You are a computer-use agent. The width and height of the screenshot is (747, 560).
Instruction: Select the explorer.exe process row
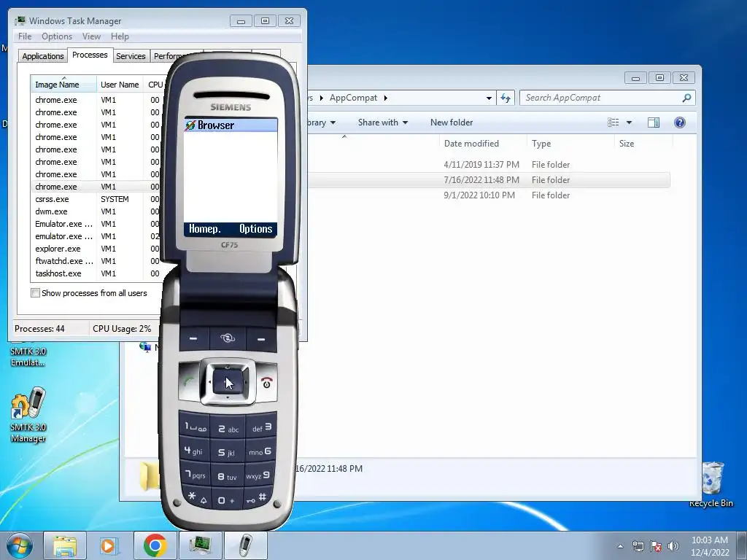pos(97,249)
